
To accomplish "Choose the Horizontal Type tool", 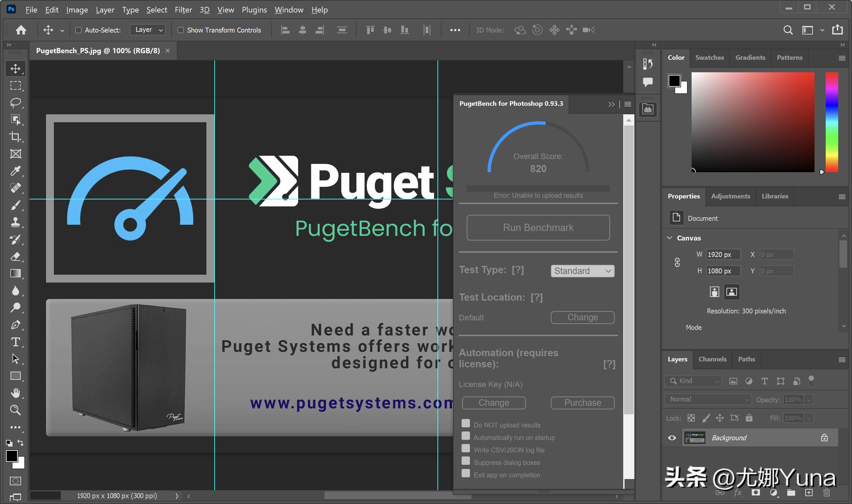I will coord(15,342).
